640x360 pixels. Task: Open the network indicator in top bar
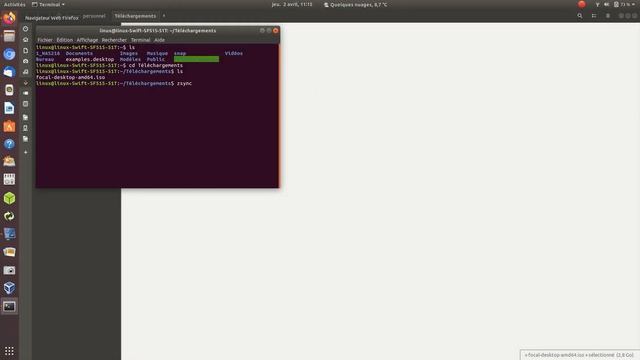coord(597,4)
